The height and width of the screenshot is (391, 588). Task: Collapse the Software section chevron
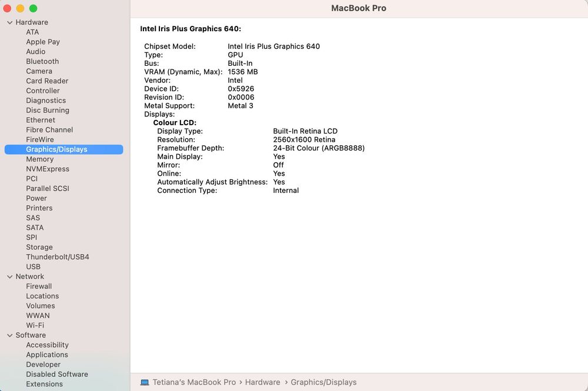pyautogui.click(x=10, y=336)
